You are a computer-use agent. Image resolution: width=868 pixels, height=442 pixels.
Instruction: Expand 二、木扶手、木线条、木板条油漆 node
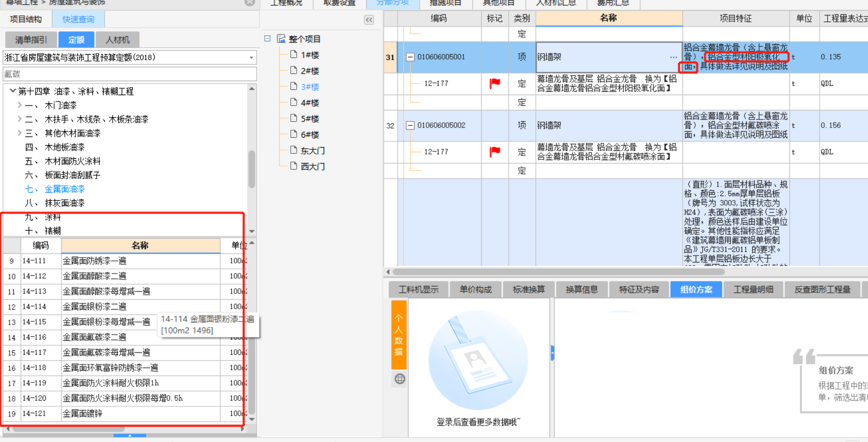pyautogui.click(x=19, y=119)
